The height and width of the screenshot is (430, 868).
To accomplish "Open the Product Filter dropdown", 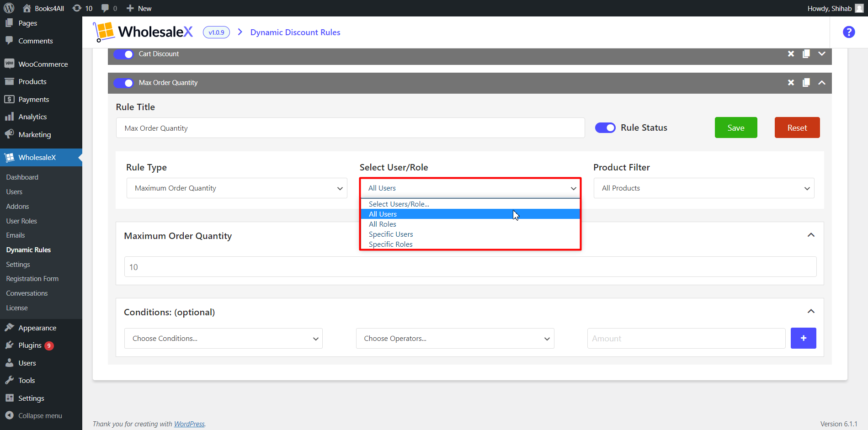I will click(704, 188).
